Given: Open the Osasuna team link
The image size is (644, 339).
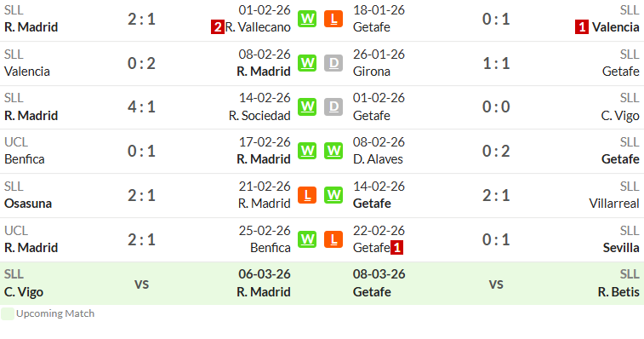Looking at the screenshot, I should pyautogui.click(x=28, y=204).
